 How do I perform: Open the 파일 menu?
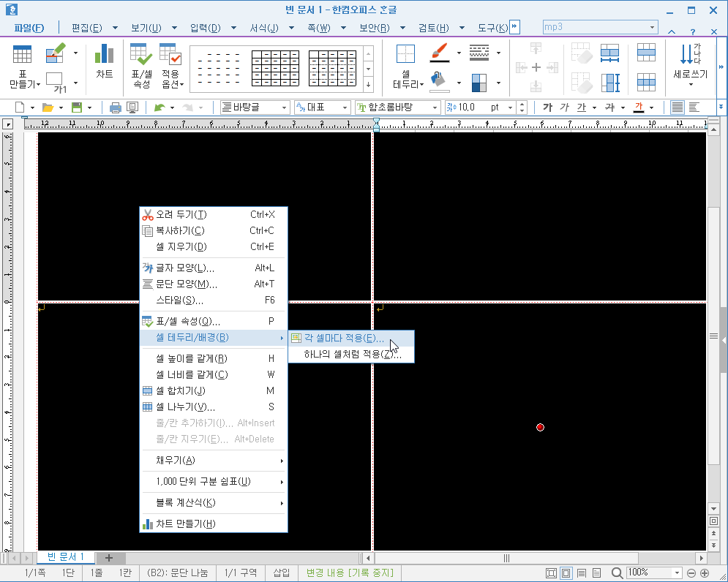(29, 29)
